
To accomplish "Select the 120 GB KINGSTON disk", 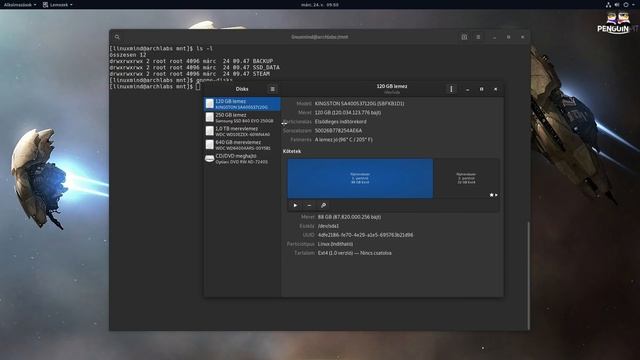I will 242,104.
